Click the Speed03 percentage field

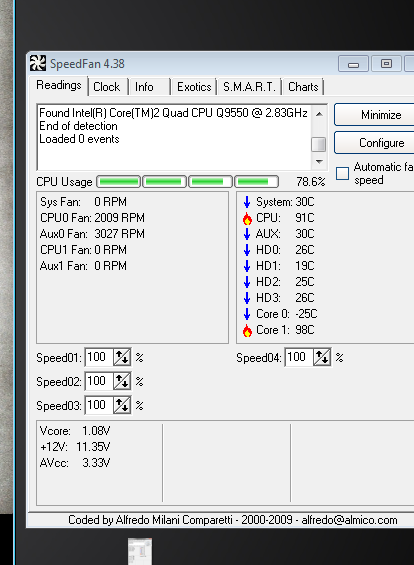(99, 406)
